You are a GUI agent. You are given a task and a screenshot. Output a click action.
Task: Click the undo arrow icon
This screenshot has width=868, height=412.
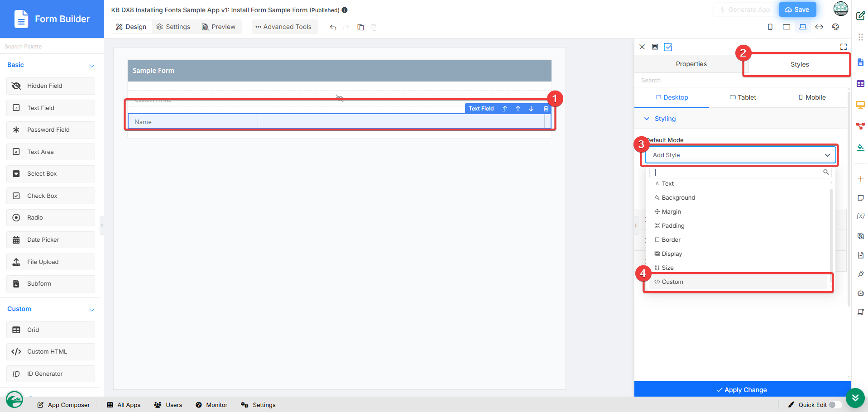pyautogui.click(x=333, y=27)
